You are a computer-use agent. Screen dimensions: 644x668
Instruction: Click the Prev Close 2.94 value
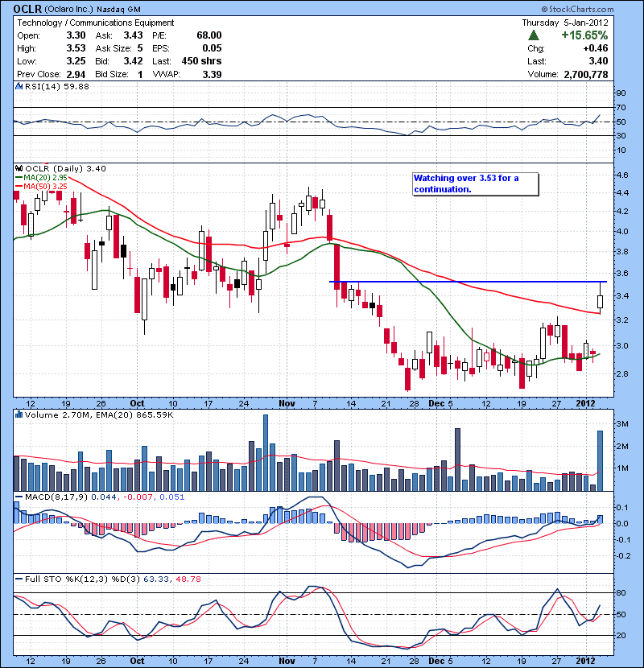(76, 75)
